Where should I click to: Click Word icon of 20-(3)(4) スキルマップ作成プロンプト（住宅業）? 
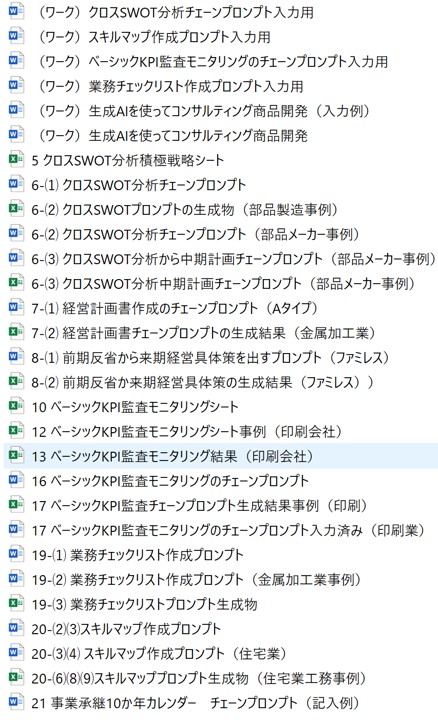pos(16,652)
